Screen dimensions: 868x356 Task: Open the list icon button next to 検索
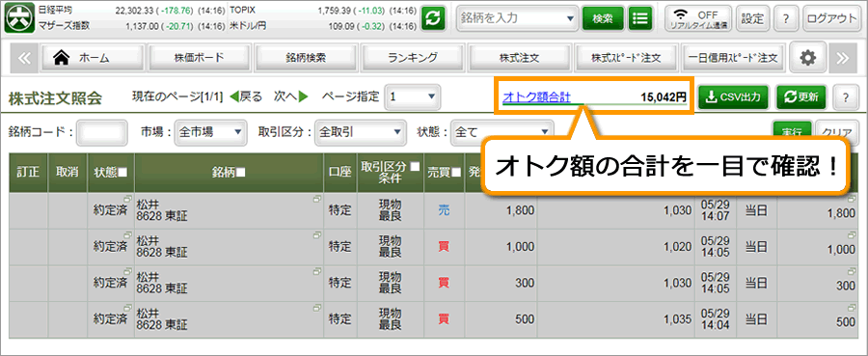click(x=640, y=18)
